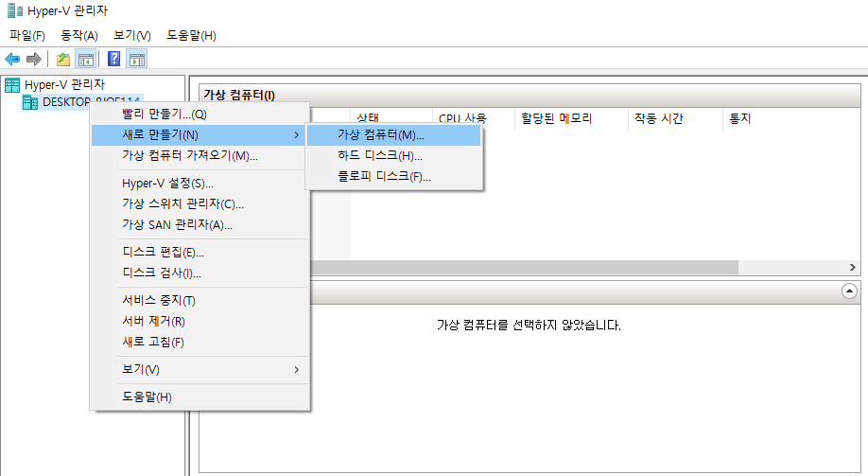Sort by 할당된 메모리 column header
This screenshot has width=868, height=476.
point(571,118)
